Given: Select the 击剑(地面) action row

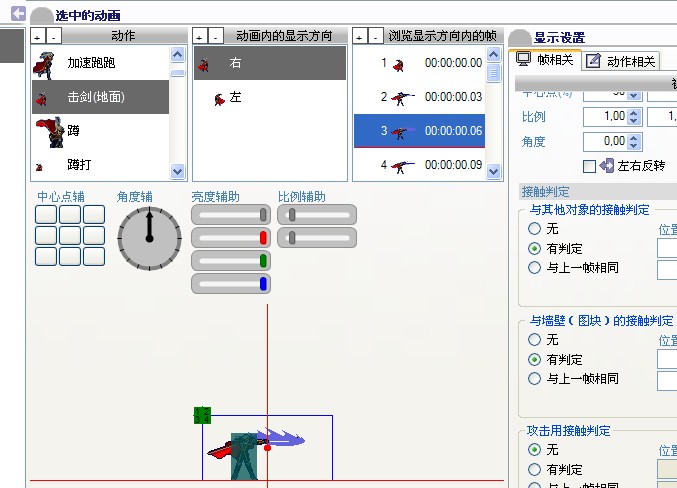Looking at the screenshot, I should [101, 97].
